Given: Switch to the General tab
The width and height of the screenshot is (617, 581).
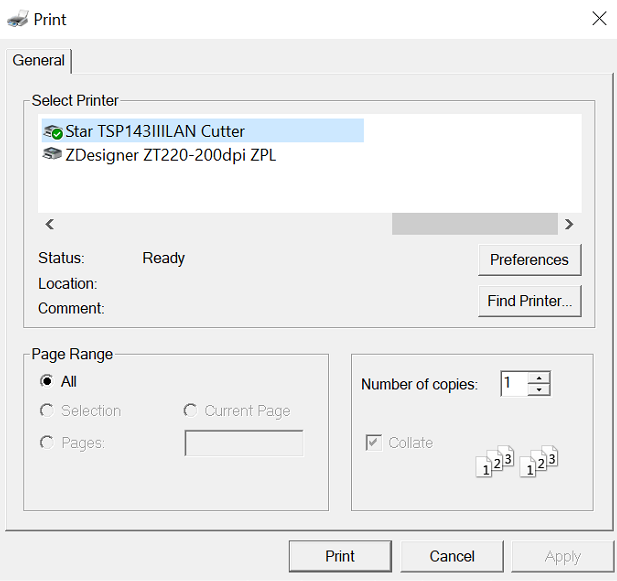Looking at the screenshot, I should (x=38, y=60).
